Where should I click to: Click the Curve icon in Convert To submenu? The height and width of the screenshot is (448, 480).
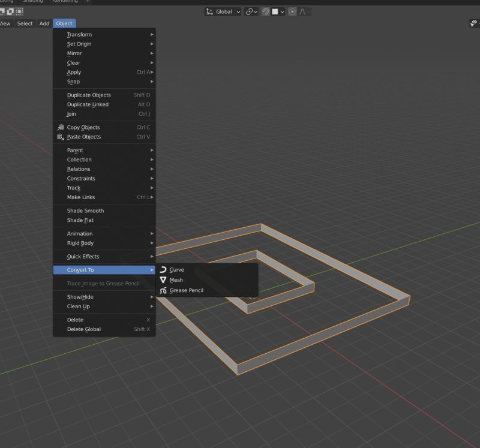point(163,270)
